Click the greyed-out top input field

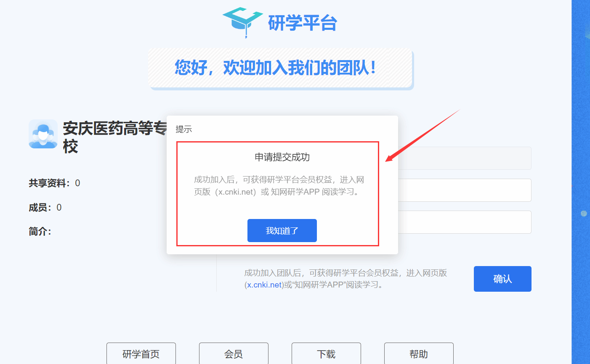[465, 158]
